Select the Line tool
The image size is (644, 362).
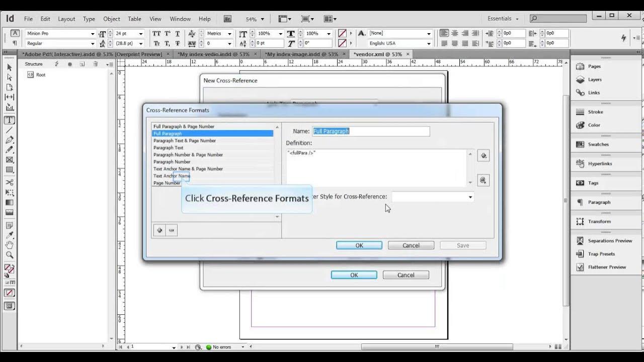(9, 130)
